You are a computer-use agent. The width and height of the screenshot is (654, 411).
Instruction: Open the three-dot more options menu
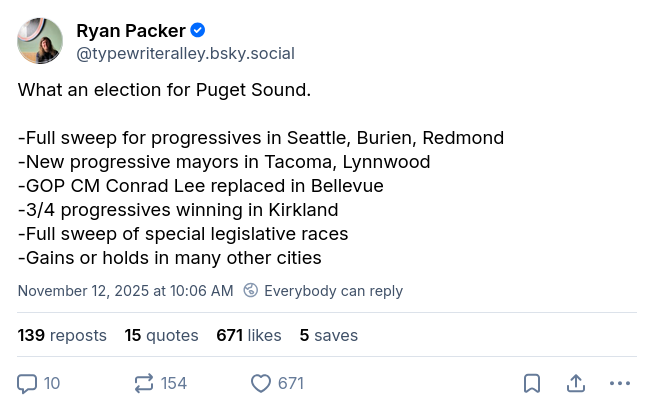(620, 383)
